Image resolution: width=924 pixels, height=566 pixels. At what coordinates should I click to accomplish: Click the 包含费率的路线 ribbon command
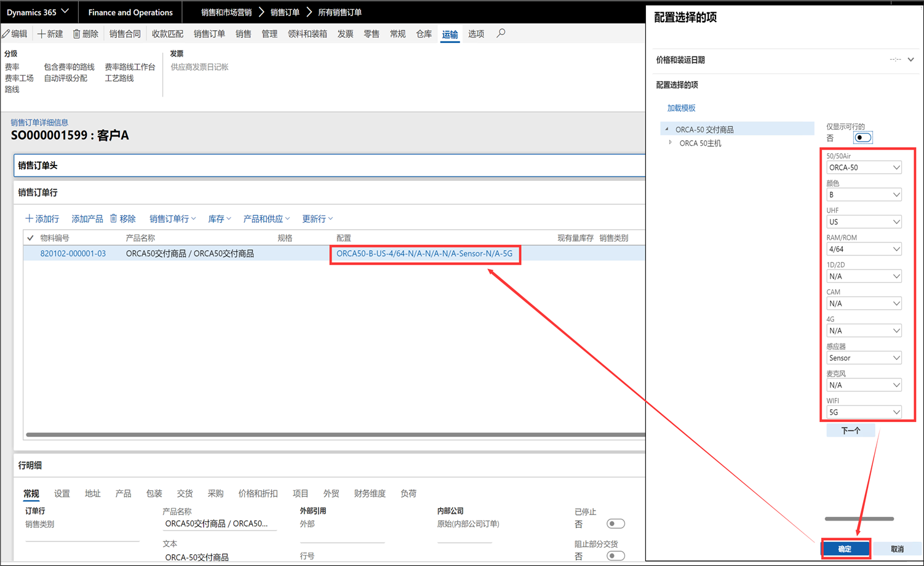(70, 67)
